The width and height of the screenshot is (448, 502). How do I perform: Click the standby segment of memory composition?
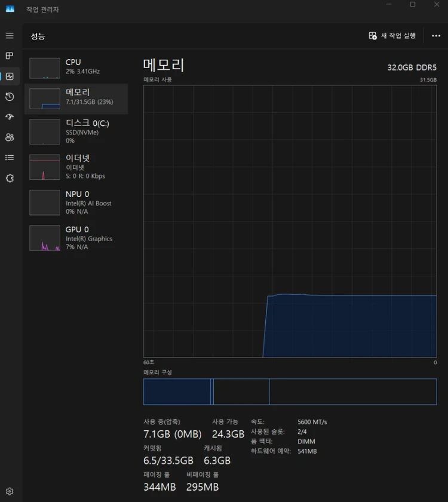(241, 392)
